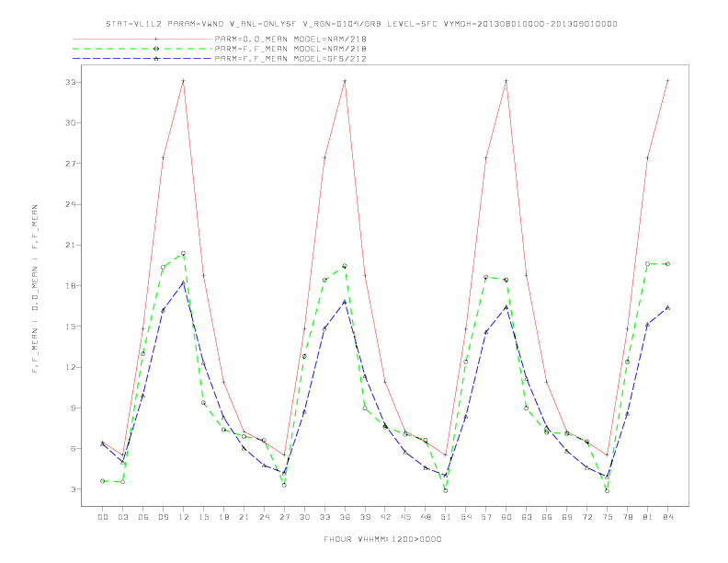Click the blue triangle marker at hour 36

coord(345,302)
